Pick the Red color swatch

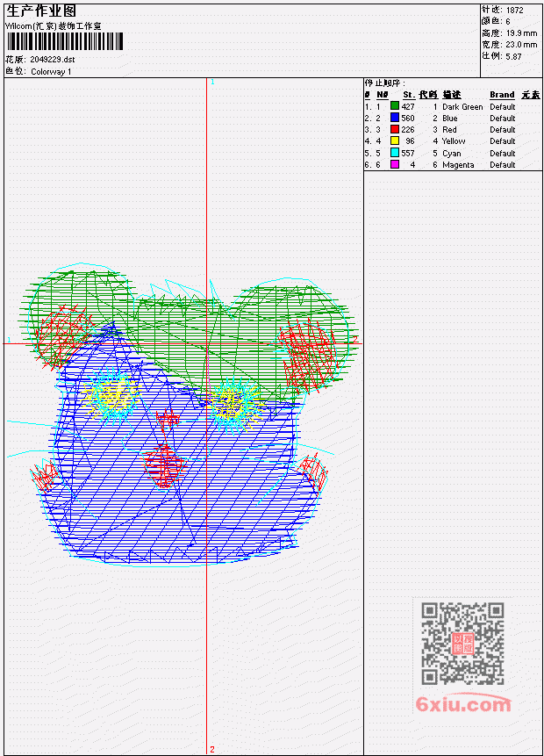(395, 129)
